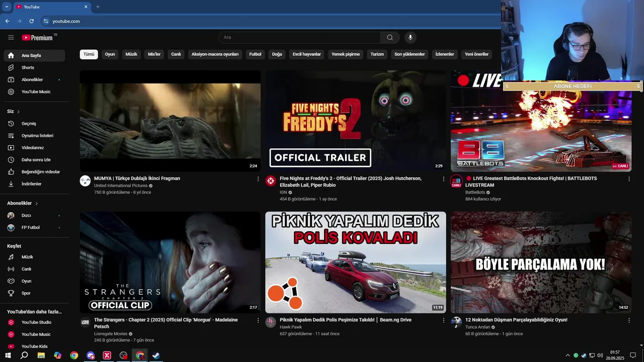The height and width of the screenshot is (362, 644).
Task: Open more options for BattleBots livestream
Action: [x=629, y=179]
